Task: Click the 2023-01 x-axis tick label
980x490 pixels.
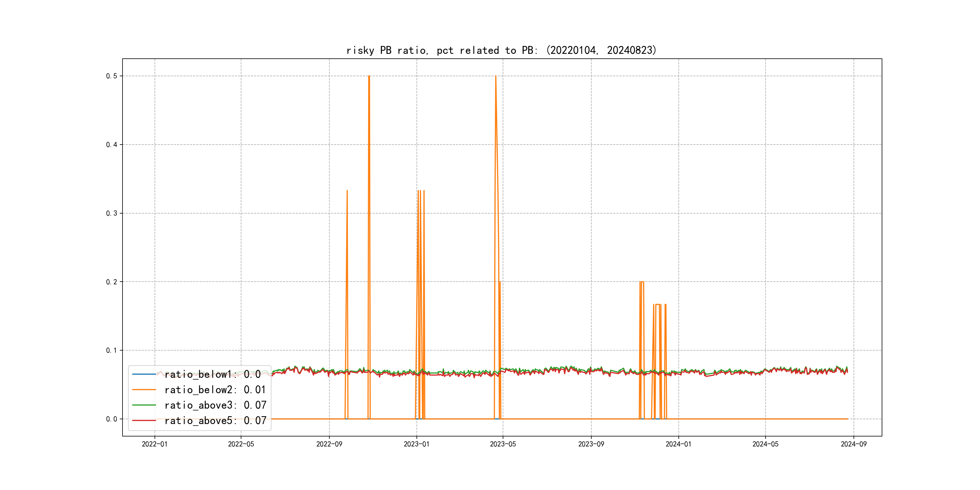Action: point(416,444)
